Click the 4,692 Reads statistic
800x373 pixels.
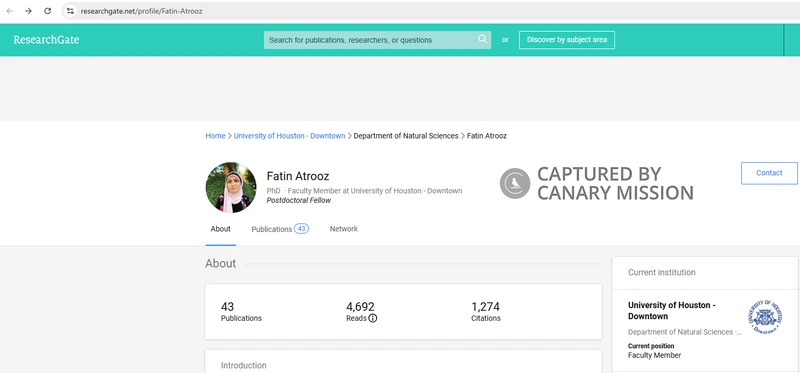point(361,312)
